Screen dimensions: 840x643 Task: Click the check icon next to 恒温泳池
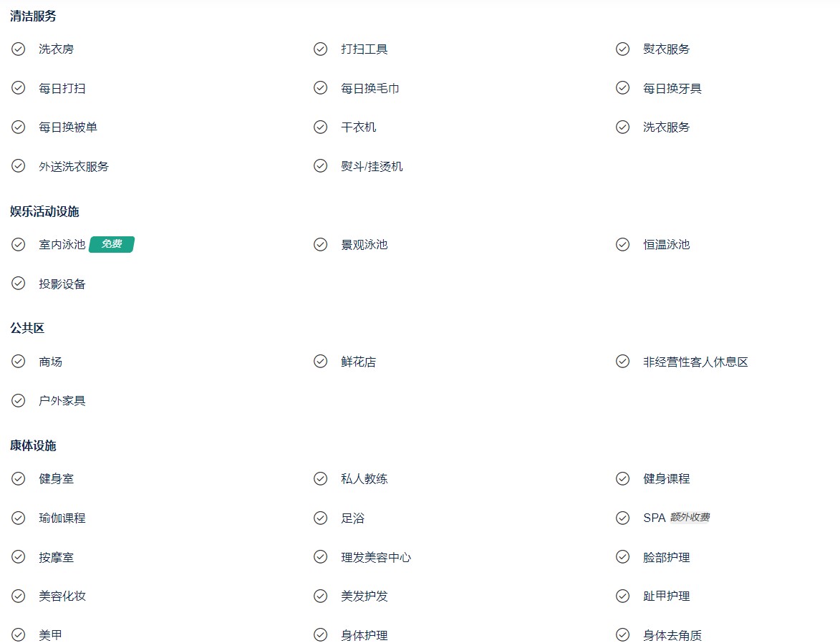click(622, 244)
